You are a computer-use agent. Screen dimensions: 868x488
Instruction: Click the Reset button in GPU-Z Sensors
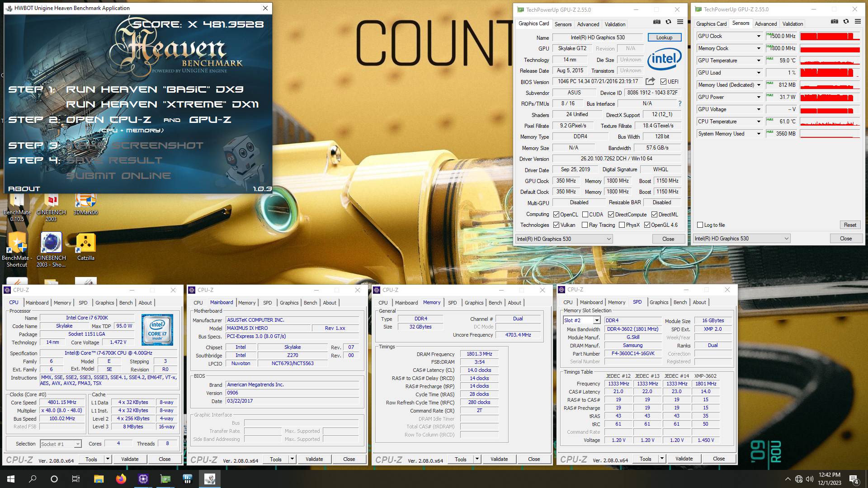[849, 225]
